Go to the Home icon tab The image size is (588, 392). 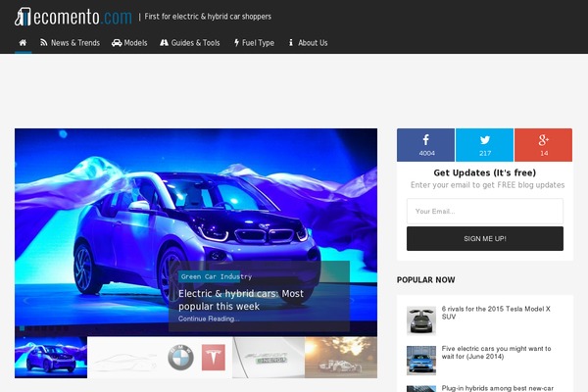(23, 43)
